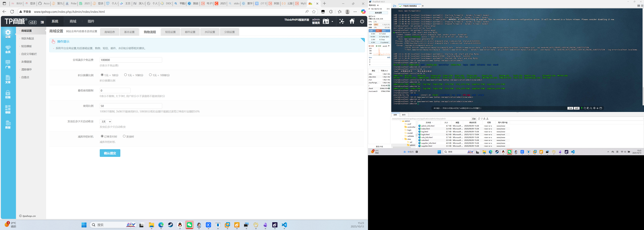Click the sidebar collapse hamburger icon
The height and width of the screenshot is (230, 644).
42,22
